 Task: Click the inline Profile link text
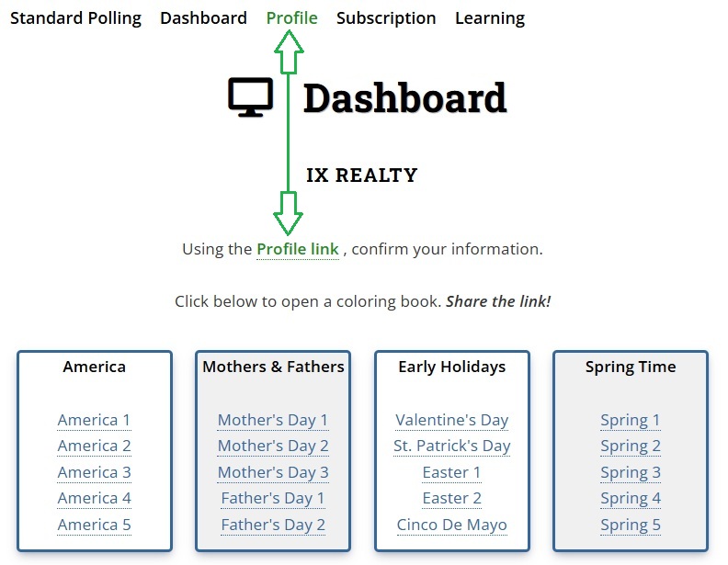click(297, 249)
